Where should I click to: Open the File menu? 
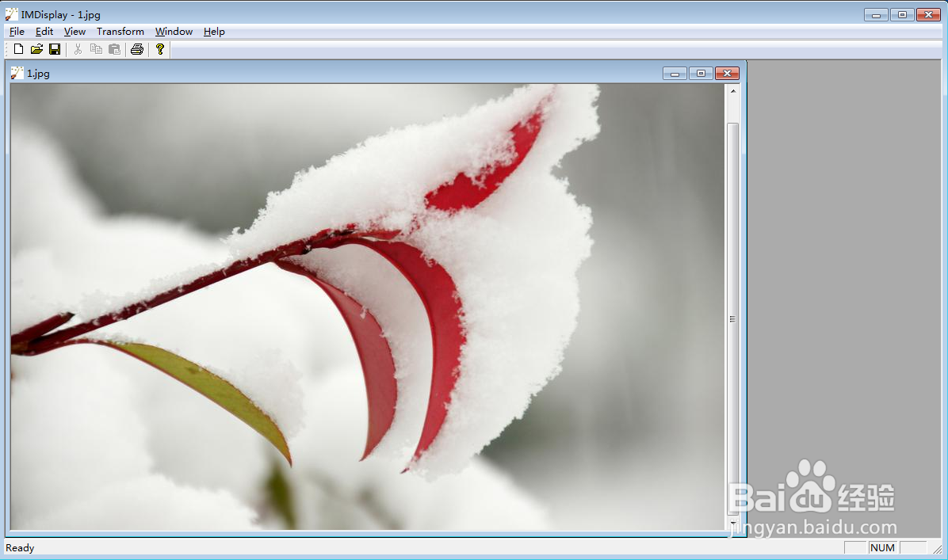17,32
